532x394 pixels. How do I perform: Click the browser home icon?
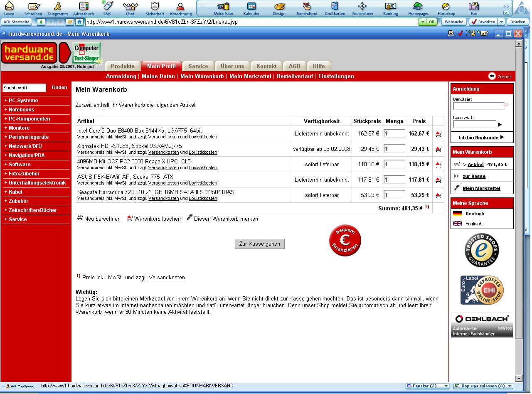(x=79, y=22)
